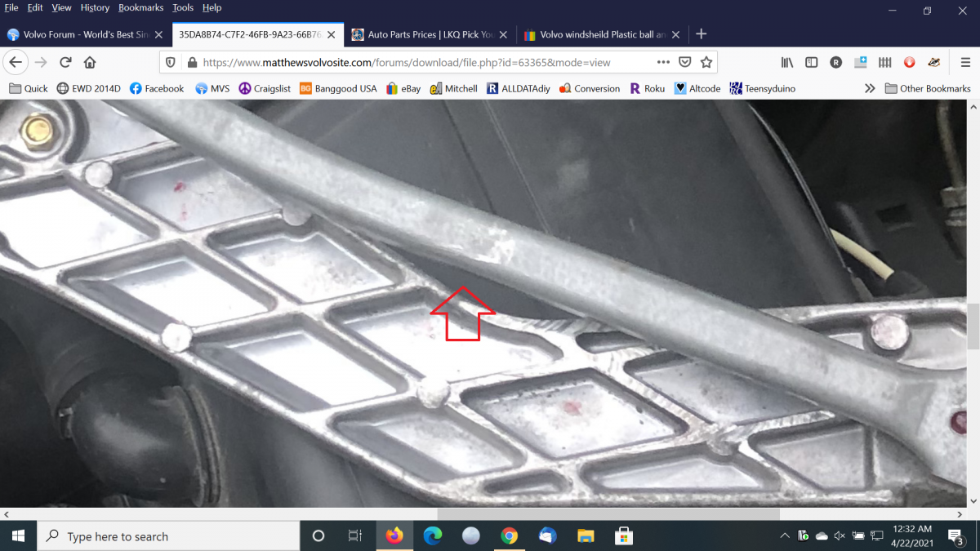This screenshot has height=551, width=980.
Task: Open the Firefox Library icon
Action: [787, 62]
